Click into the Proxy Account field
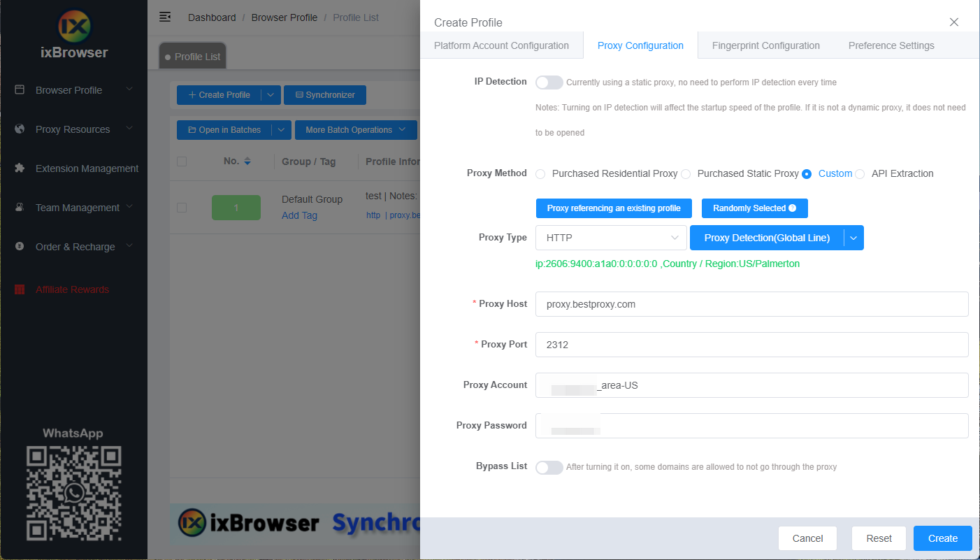980x560 pixels. pos(751,385)
